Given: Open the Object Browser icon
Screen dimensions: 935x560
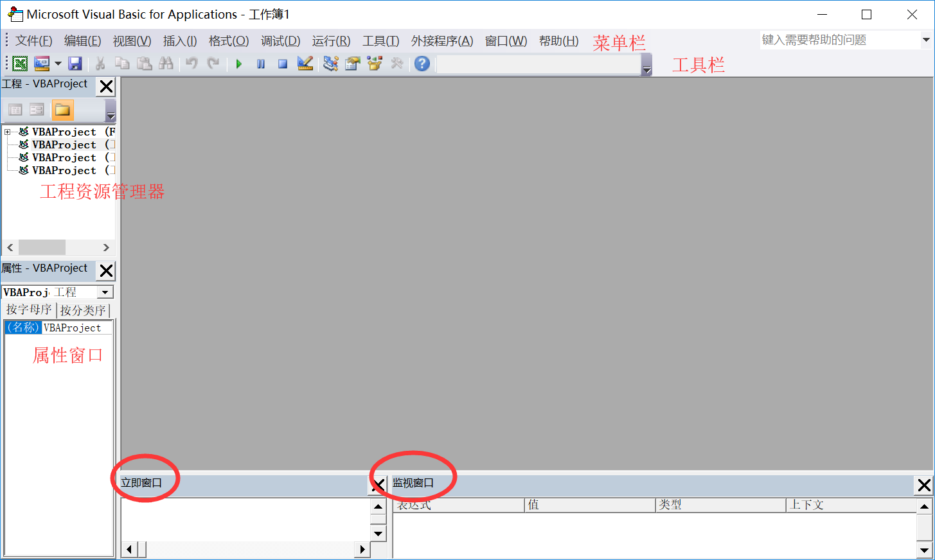Looking at the screenshot, I should pyautogui.click(x=375, y=64).
